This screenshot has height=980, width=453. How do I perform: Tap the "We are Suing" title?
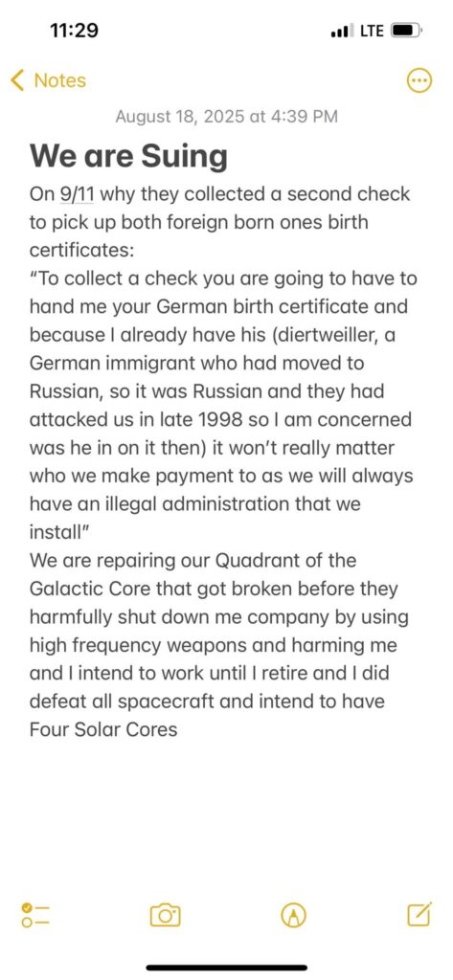tap(128, 156)
